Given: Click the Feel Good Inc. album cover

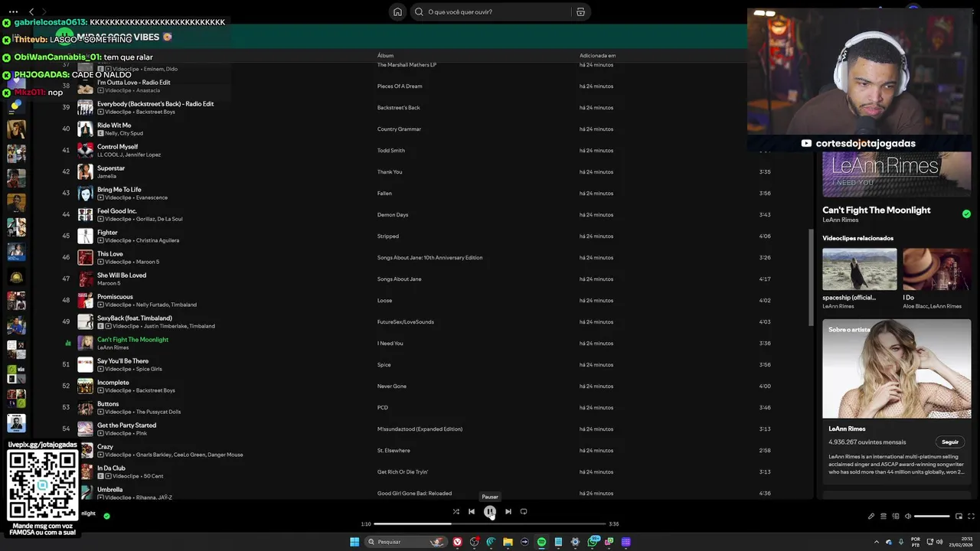Looking at the screenshot, I should click(x=85, y=214).
